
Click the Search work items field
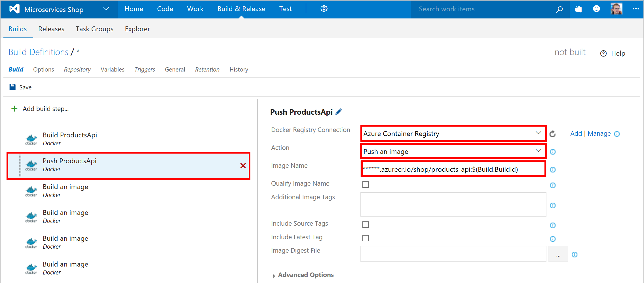(482, 9)
